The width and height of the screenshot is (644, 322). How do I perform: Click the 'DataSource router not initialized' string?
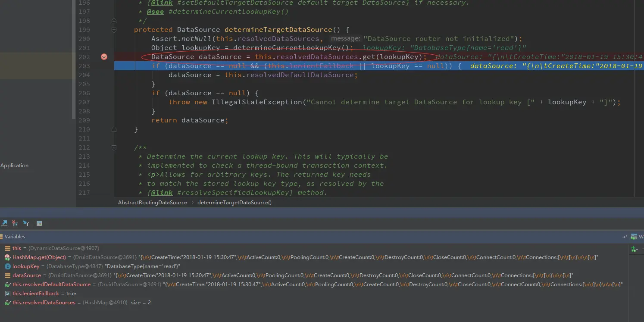tap(440, 39)
